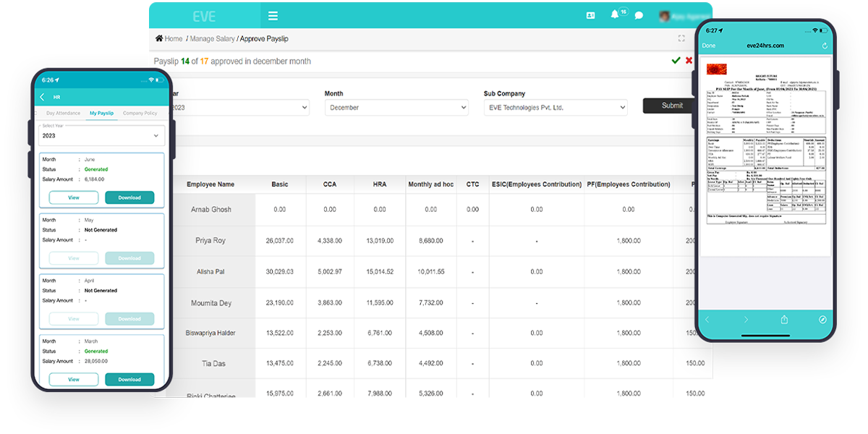Expand the Select Year dropdown on phone
Screen dimensions: 868x434
(x=101, y=135)
